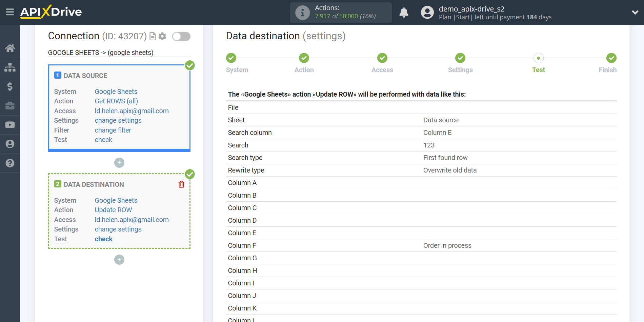
Task: Open the actions info icon
Action: [302, 13]
